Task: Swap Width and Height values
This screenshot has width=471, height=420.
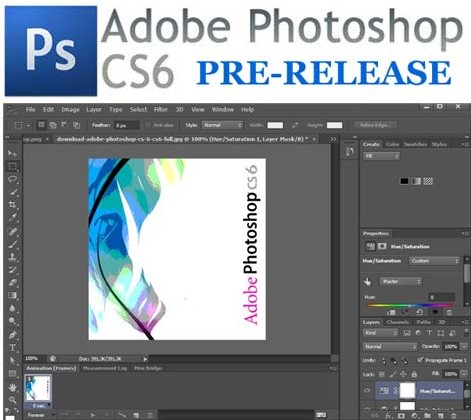Action: click(295, 125)
